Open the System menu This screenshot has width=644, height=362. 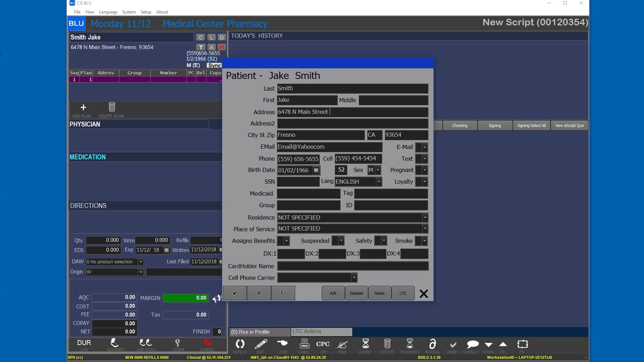tap(129, 12)
